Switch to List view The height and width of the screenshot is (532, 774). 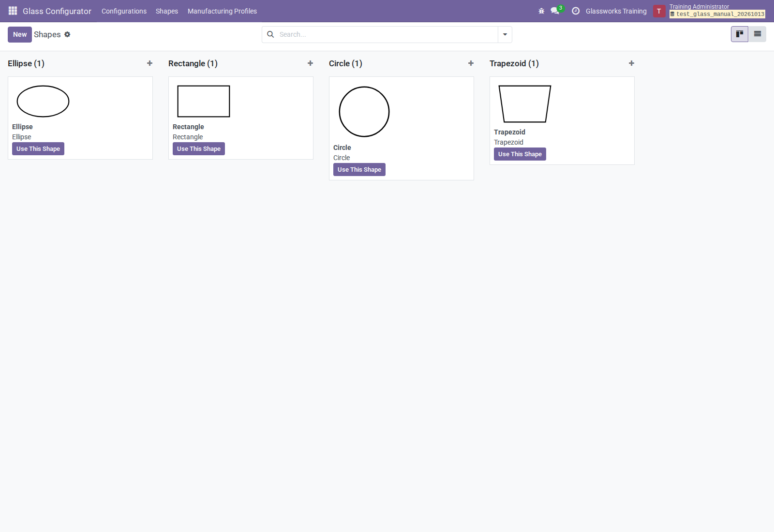coord(758,34)
